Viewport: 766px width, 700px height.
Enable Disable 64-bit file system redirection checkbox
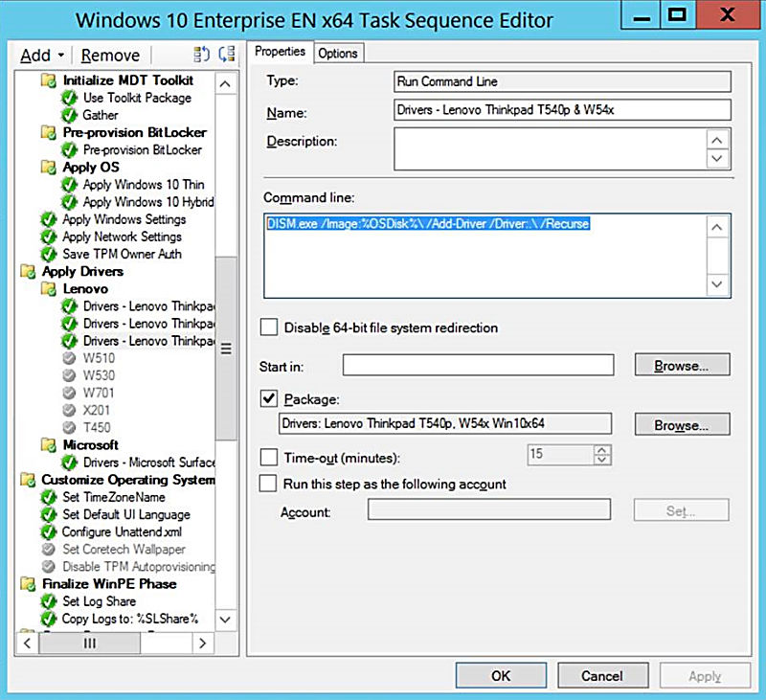point(269,328)
